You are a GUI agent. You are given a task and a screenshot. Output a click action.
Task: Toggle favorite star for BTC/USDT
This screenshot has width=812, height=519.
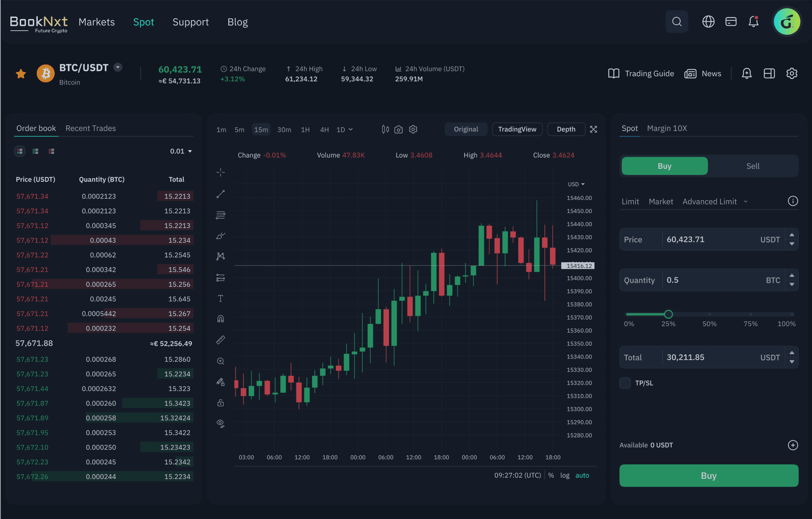tap(21, 74)
